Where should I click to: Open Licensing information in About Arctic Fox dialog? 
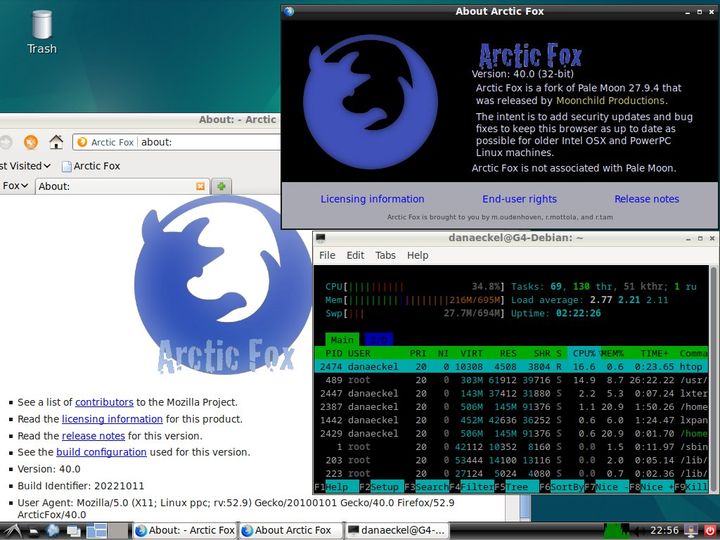[372, 199]
